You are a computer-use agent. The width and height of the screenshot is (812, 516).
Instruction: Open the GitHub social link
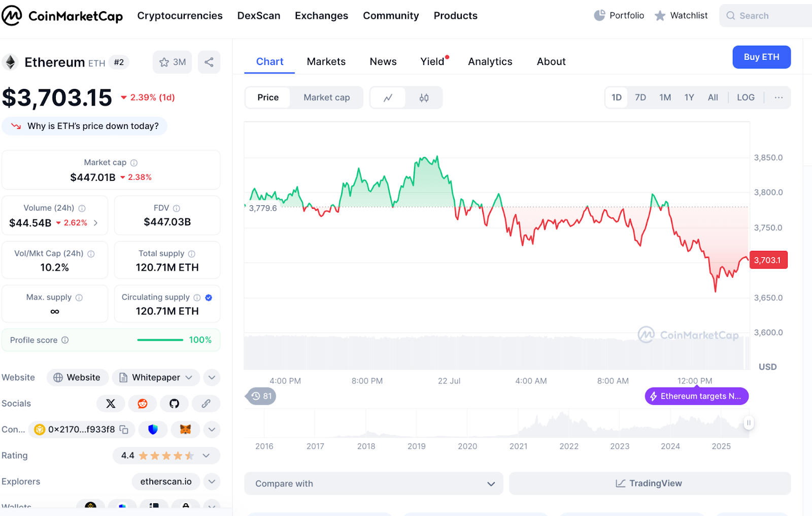174,404
